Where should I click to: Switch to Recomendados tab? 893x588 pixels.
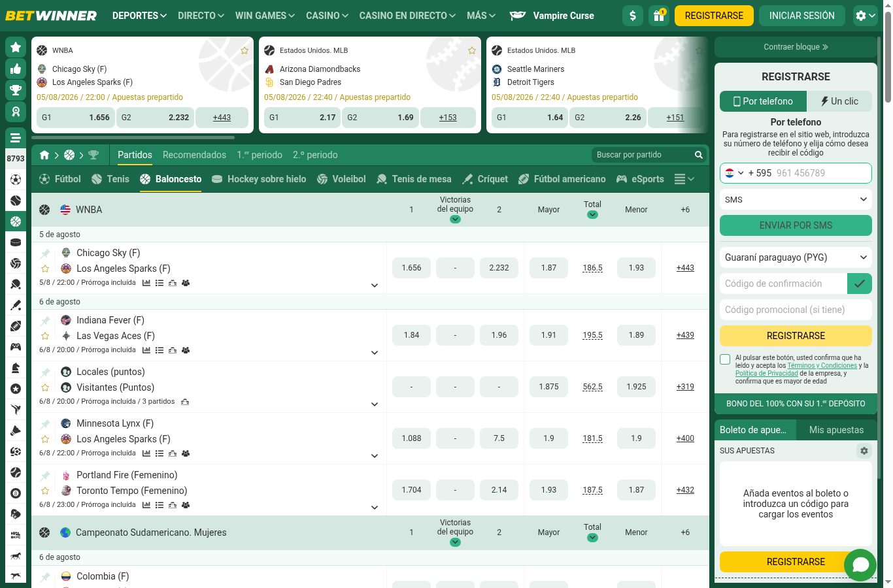point(194,155)
